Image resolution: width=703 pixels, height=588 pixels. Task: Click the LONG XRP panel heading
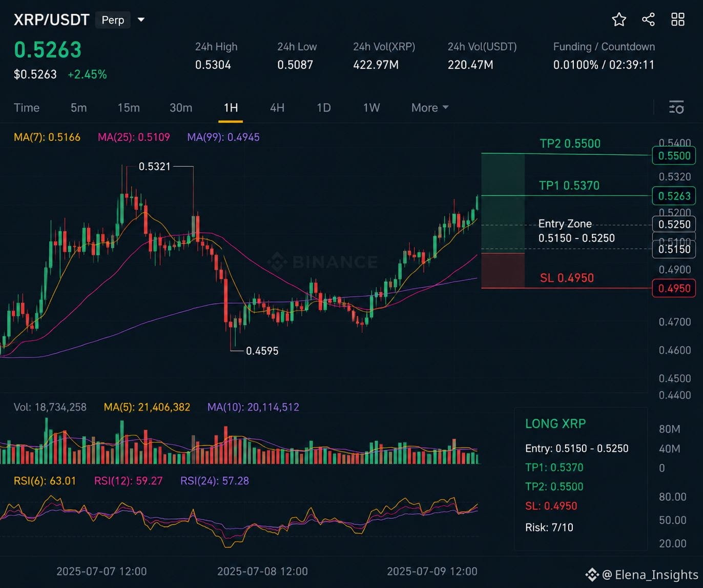[555, 424]
